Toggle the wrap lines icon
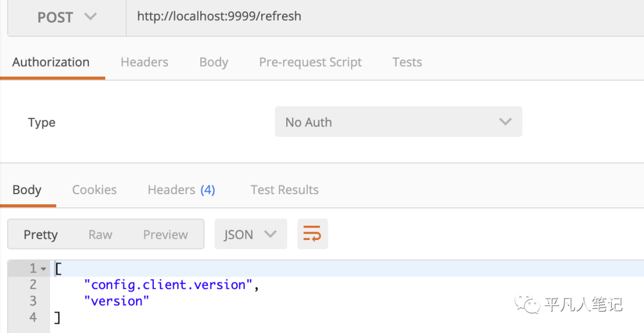The width and height of the screenshot is (644, 333). [x=312, y=234]
